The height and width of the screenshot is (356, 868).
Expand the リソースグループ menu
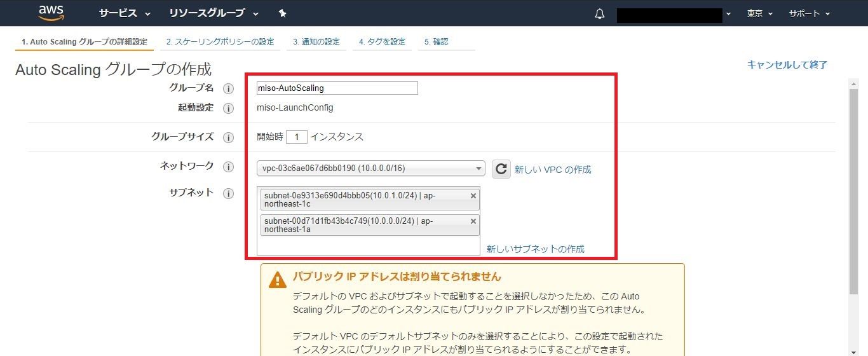(x=214, y=13)
